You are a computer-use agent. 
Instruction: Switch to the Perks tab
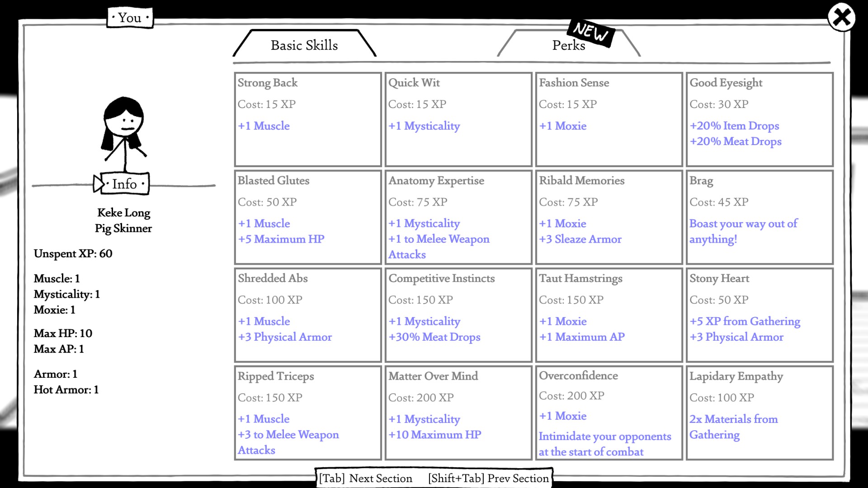pos(568,45)
